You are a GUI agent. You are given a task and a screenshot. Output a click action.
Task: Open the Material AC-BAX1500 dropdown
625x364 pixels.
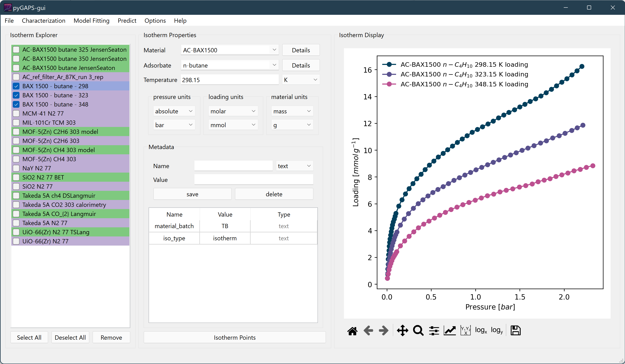(x=229, y=50)
